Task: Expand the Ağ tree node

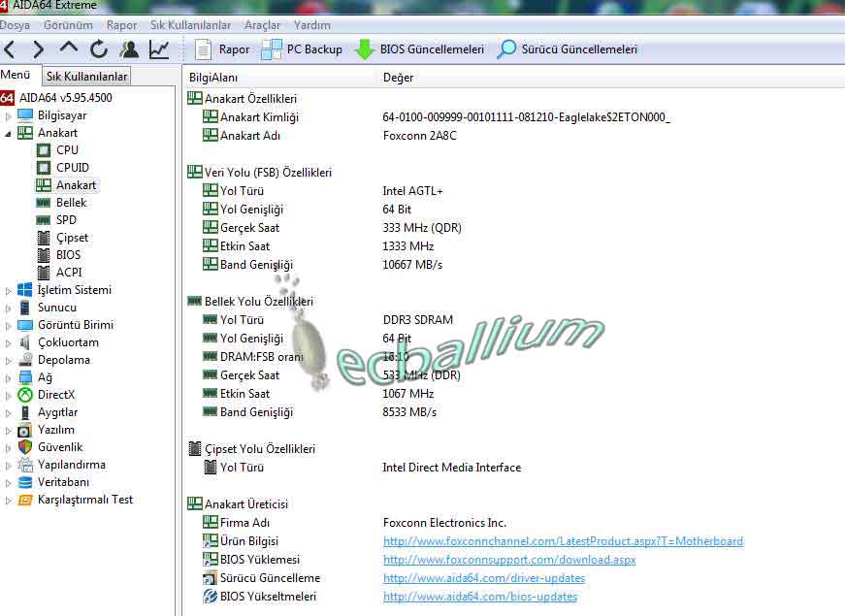Action: [x=8, y=378]
